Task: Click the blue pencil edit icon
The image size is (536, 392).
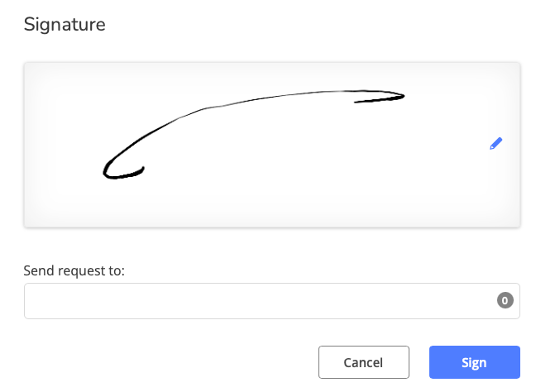Action: point(495,143)
